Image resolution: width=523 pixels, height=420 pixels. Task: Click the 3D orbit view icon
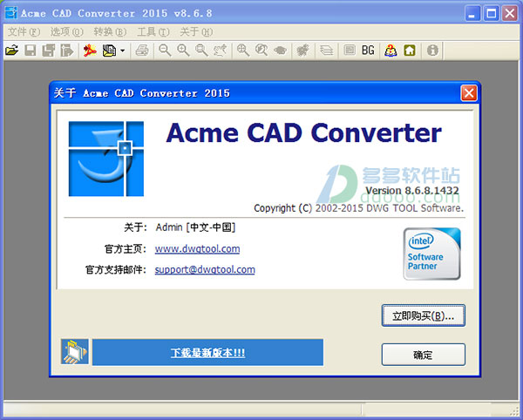pyautogui.click(x=280, y=51)
